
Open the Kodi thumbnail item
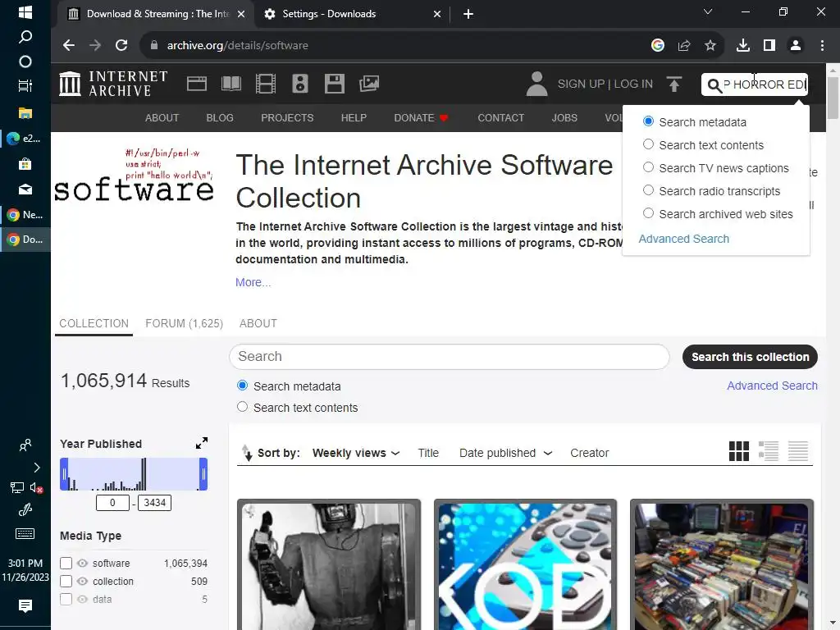pos(525,565)
